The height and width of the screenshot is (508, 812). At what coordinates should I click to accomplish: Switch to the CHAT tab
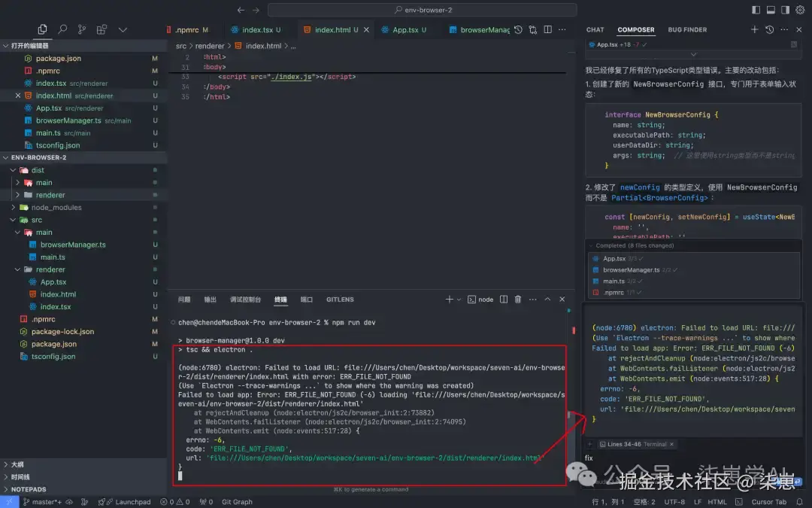click(x=595, y=30)
